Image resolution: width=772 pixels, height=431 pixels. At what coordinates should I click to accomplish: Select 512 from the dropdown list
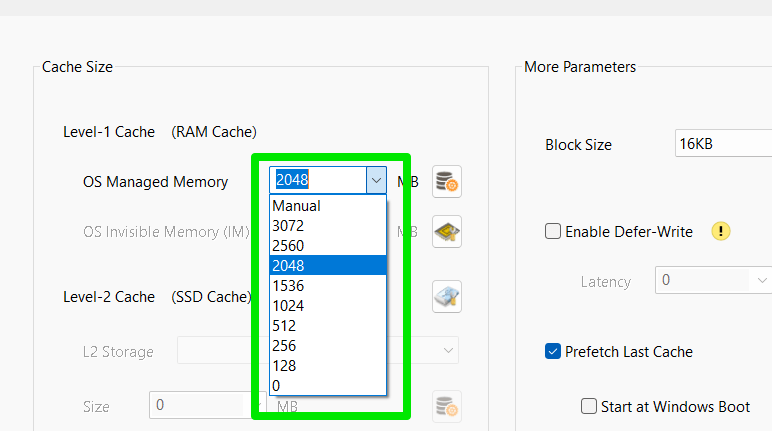click(284, 326)
